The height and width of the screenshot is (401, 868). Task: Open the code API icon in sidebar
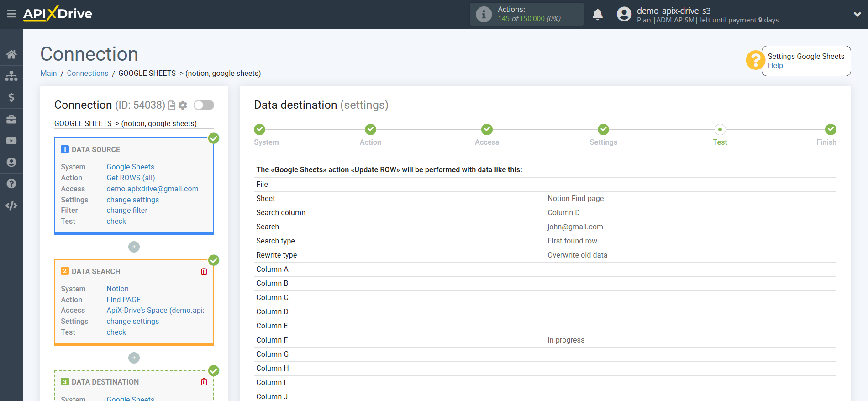(11, 206)
